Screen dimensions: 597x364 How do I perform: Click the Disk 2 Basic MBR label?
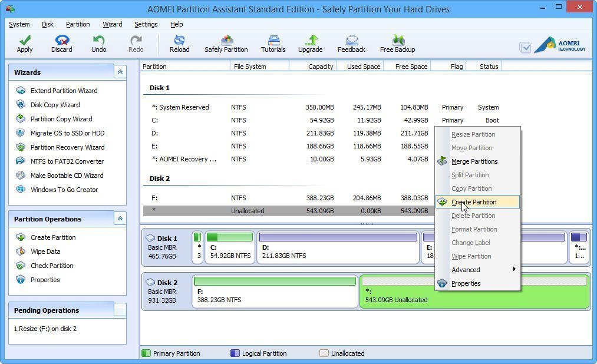coord(166,292)
